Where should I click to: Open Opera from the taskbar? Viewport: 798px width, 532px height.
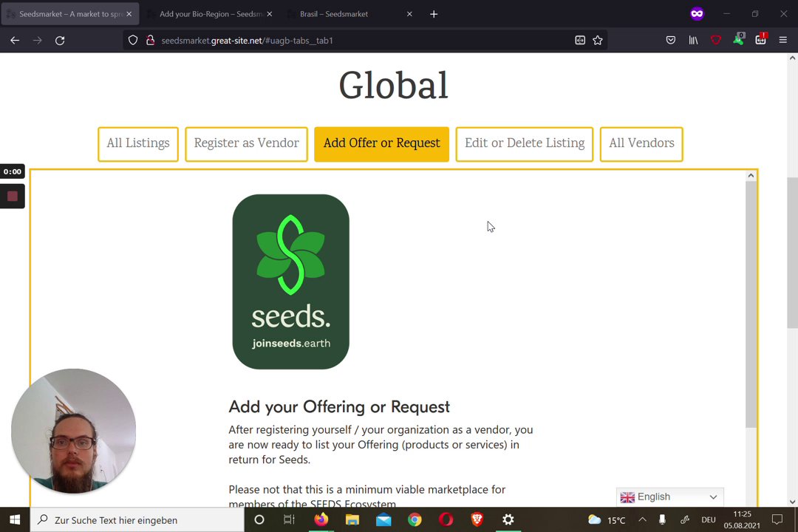(446, 519)
